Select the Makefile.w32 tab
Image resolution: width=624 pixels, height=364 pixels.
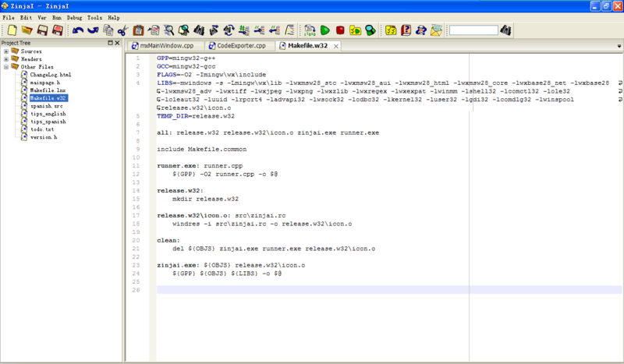tap(307, 46)
